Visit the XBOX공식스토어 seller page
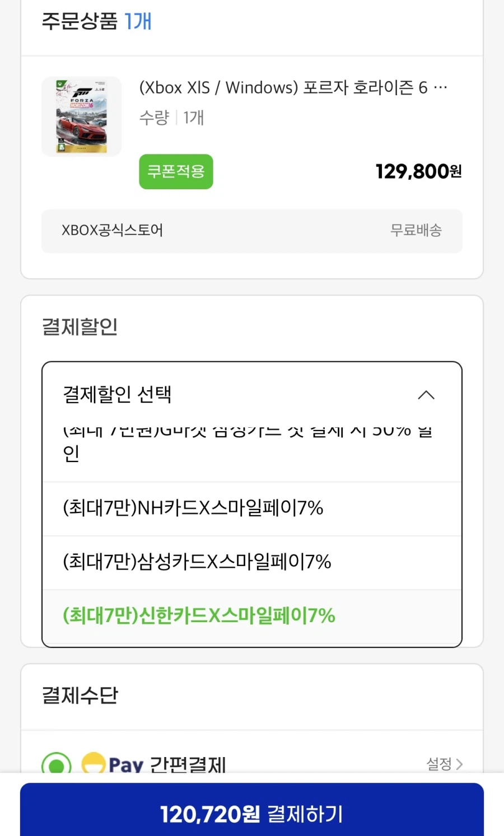This screenshot has height=836, width=504. tap(111, 231)
